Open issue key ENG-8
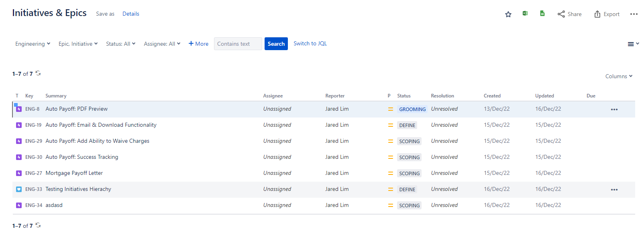This screenshot has width=644, height=231. (x=33, y=109)
